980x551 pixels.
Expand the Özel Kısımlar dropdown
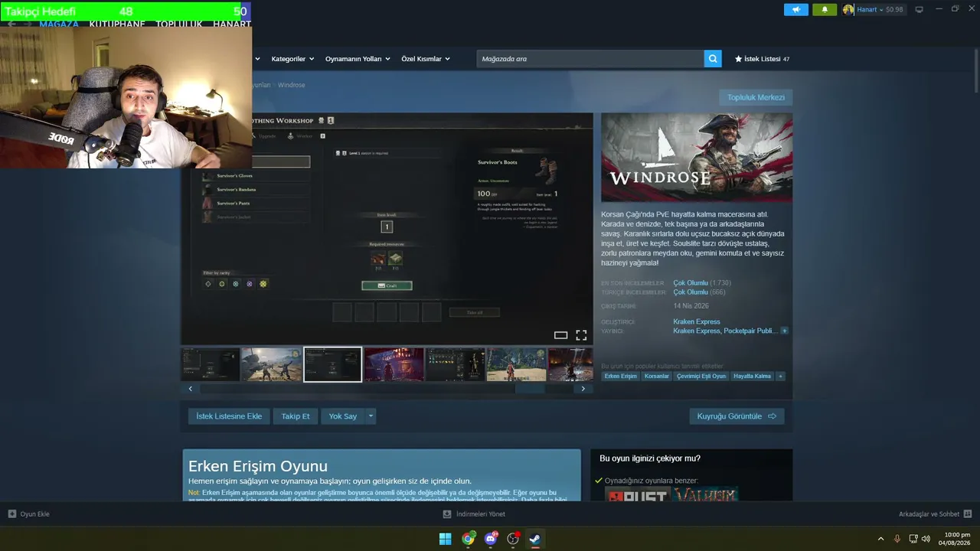426,59
